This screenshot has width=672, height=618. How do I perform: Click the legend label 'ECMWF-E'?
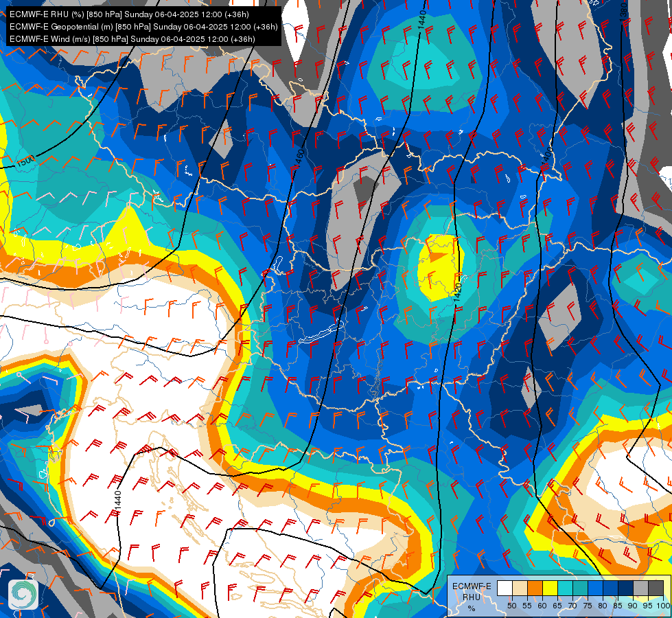click(472, 586)
